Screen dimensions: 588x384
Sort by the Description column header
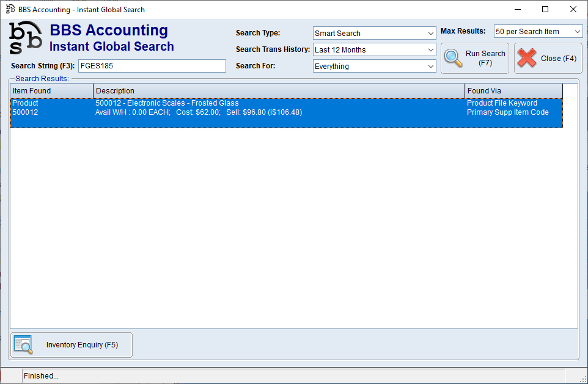coord(279,90)
